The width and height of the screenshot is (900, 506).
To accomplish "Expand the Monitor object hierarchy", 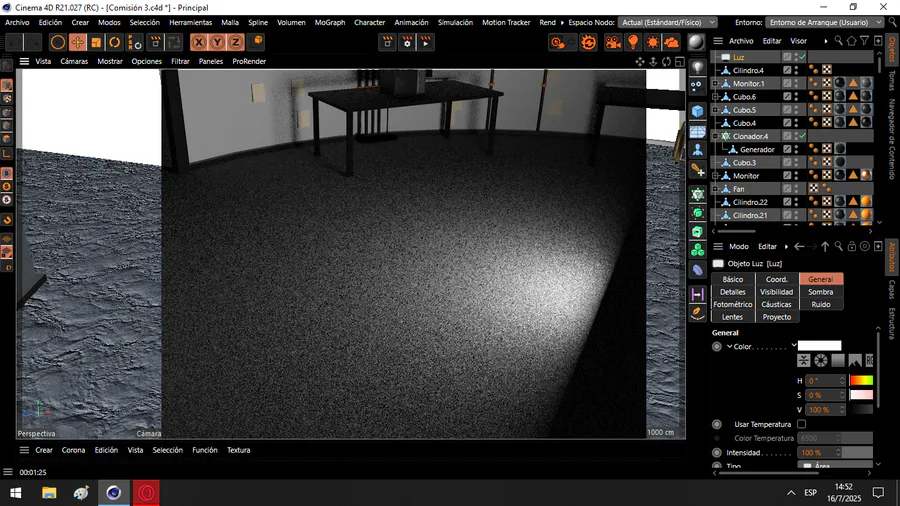I will click(x=715, y=176).
